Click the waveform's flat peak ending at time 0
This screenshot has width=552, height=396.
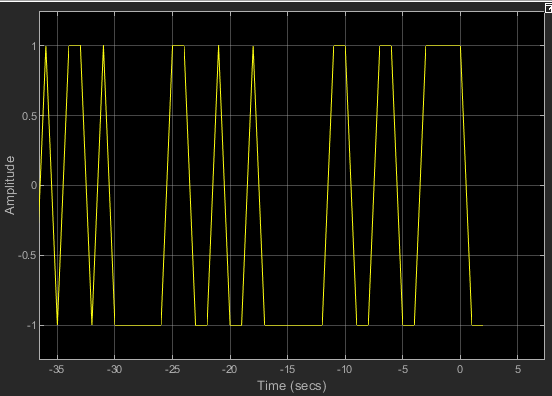(443, 46)
